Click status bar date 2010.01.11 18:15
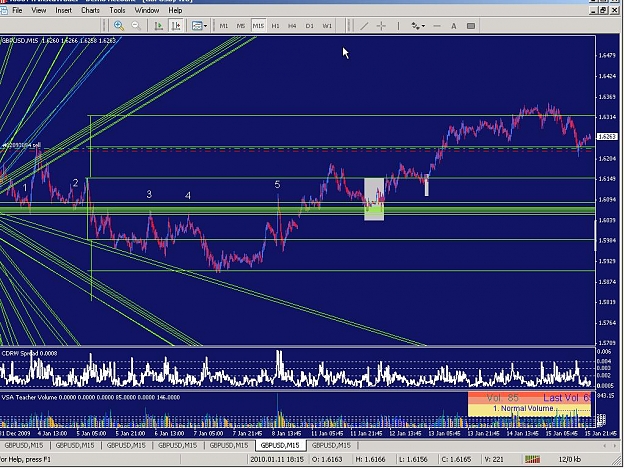 [277, 459]
